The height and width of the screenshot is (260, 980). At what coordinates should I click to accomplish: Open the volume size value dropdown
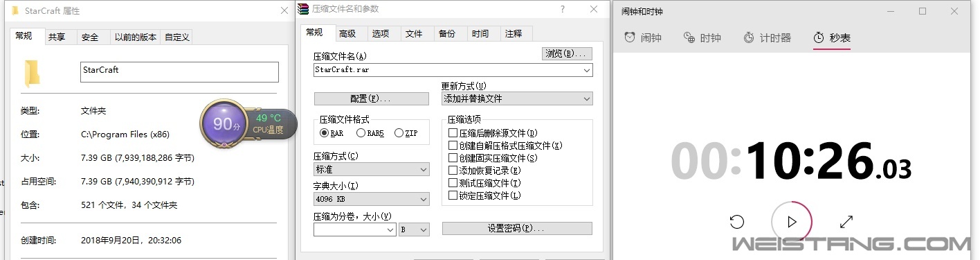pos(390,229)
